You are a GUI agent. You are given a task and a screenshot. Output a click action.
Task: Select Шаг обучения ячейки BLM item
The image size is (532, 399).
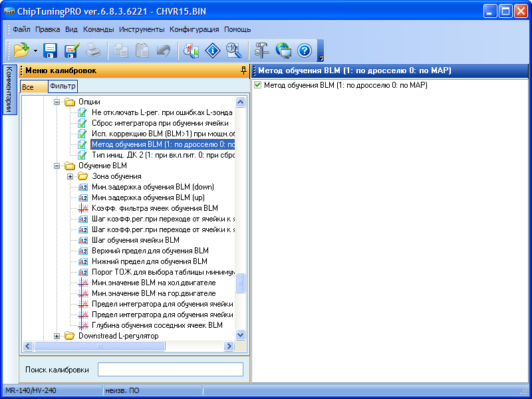pos(136,240)
